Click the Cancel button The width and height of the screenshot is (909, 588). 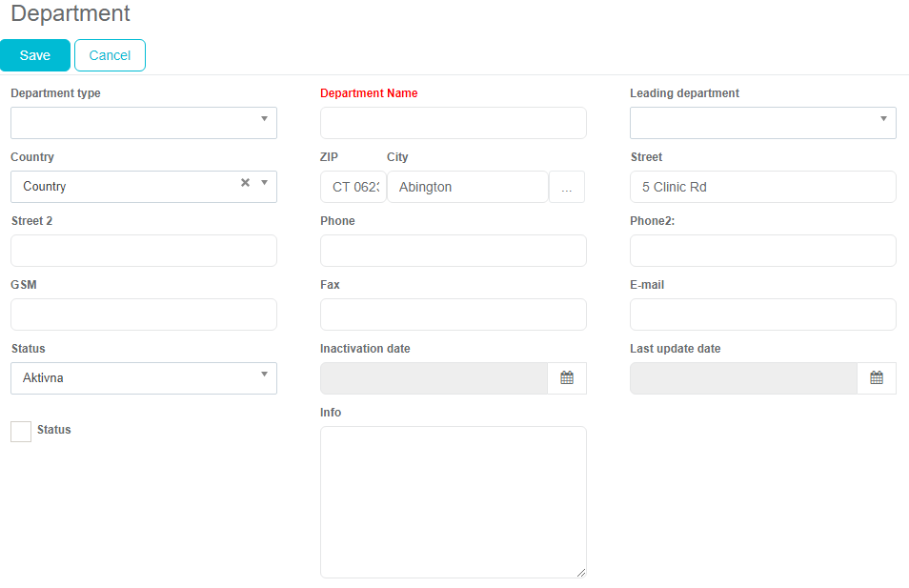(110, 55)
